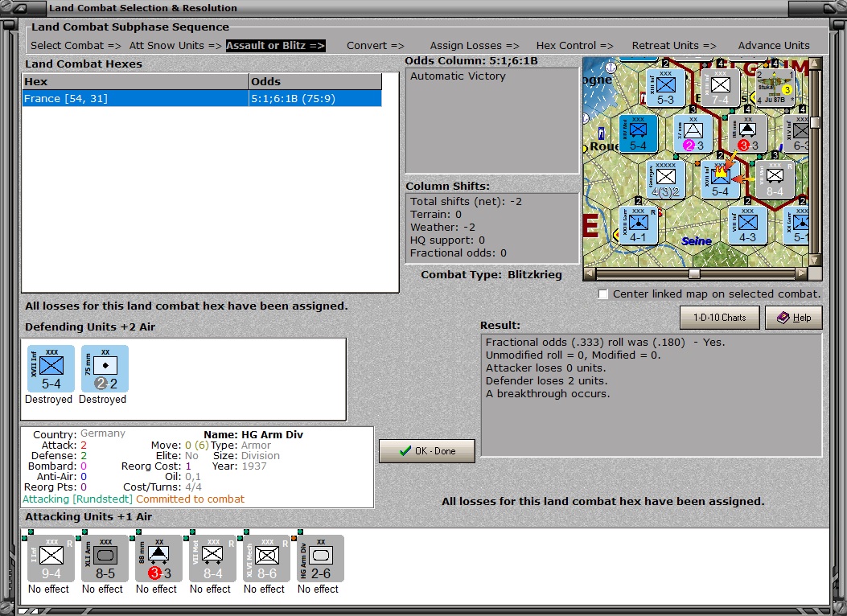The width and height of the screenshot is (847, 616).
Task: Select attacking XLI Arm 8-5 counter
Action: pyautogui.click(x=105, y=558)
